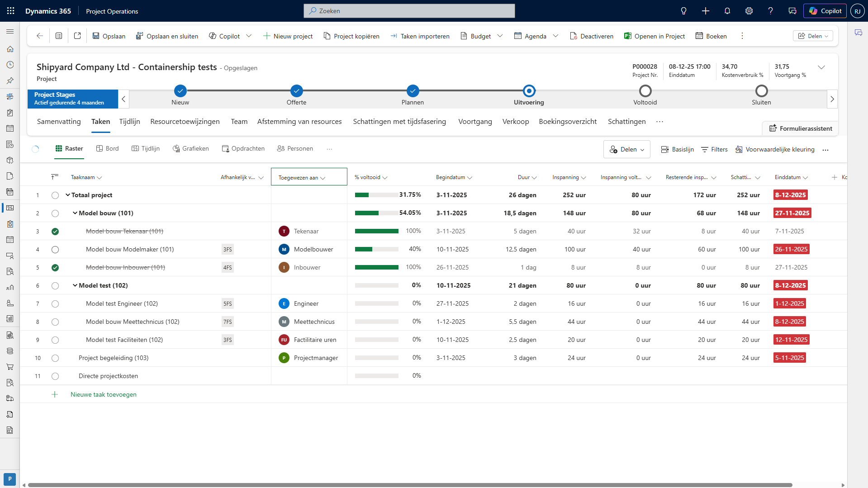Open the Toegewezen aan column dropdown
868x488 pixels.
(323, 178)
